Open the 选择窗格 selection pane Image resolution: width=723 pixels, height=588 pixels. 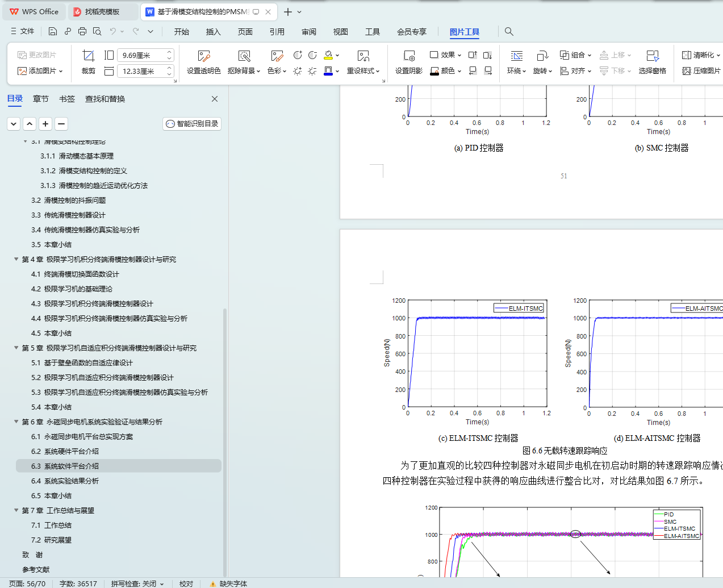point(652,62)
